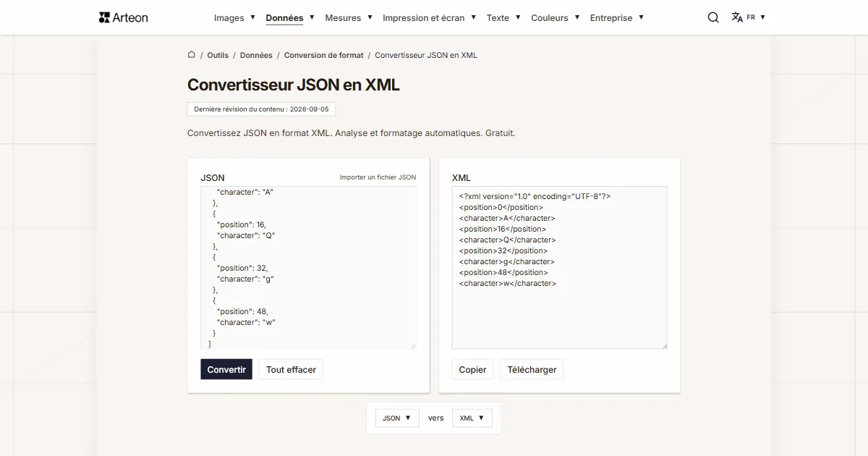This screenshot has height=456, width=868.
Task: Click the Convertir button
Action: [x=226, y=369]
